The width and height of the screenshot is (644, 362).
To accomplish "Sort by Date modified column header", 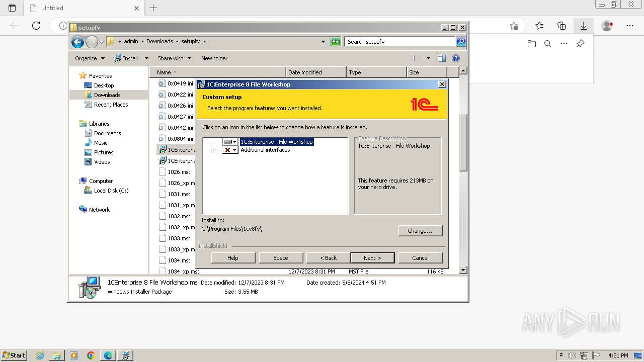I will point(316,72).
